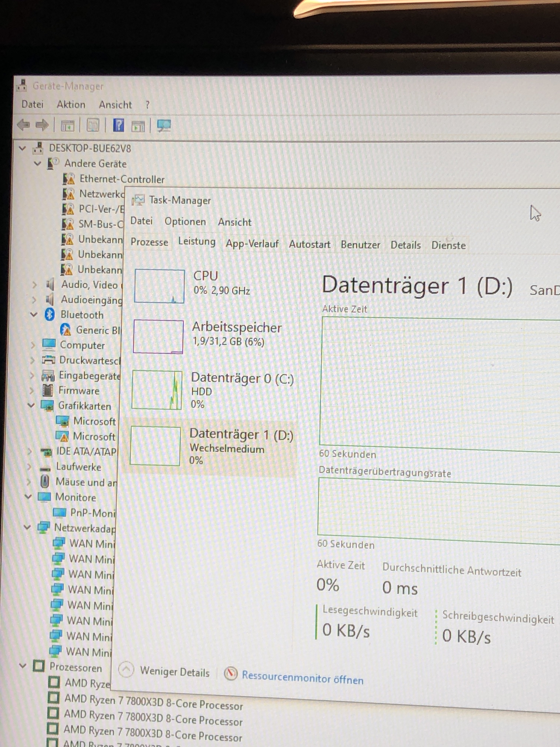The image size is (560, 747).
Task: Collapse the Grafikkarten category
Action: pos(31,405)
